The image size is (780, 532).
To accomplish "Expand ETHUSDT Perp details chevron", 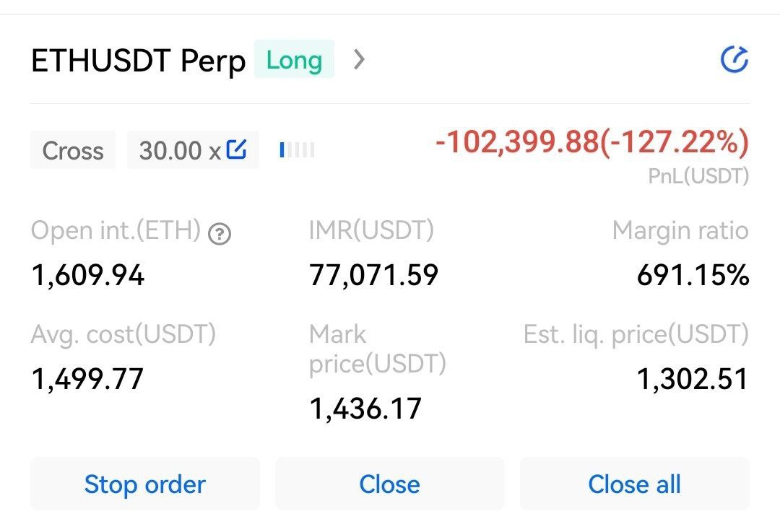I will [359, 60].
